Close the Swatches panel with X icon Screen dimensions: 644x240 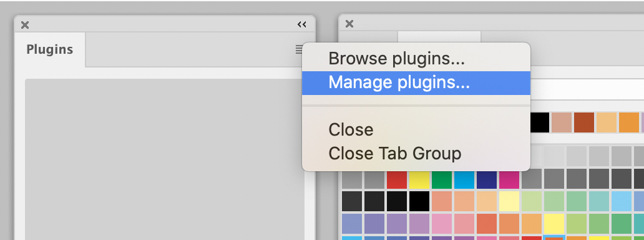click(349, 24)
